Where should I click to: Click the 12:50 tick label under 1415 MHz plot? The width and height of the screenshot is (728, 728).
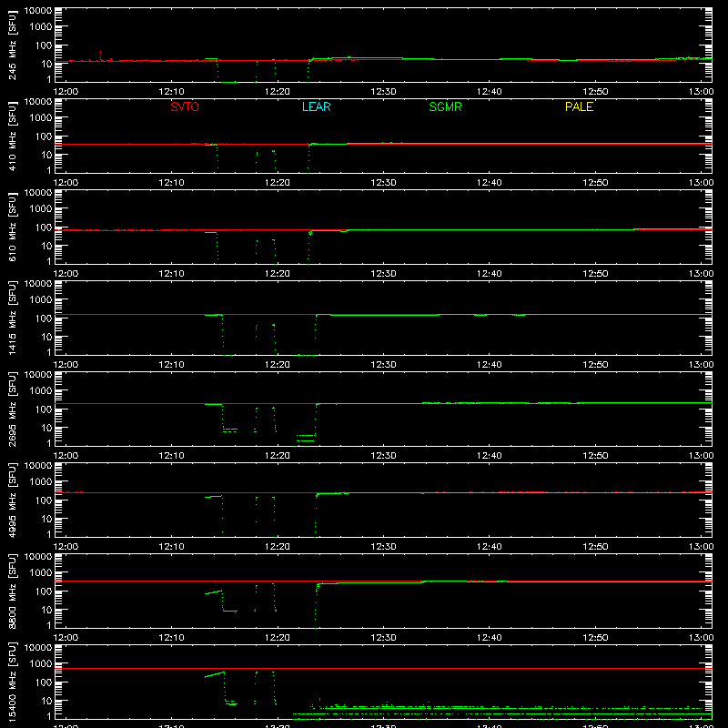595,365
